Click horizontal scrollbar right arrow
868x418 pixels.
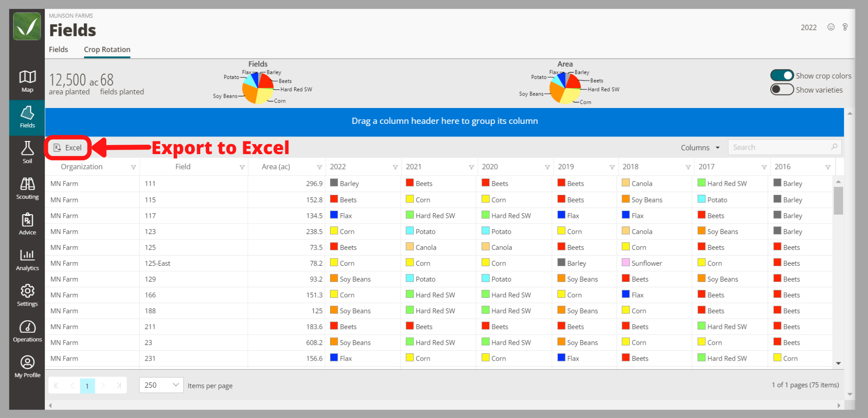click(839, 405)
